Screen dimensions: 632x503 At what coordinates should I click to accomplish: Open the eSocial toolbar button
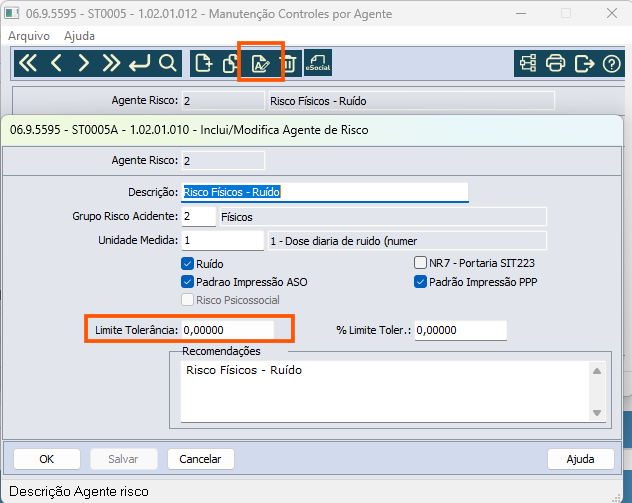(x=318, y=62)
